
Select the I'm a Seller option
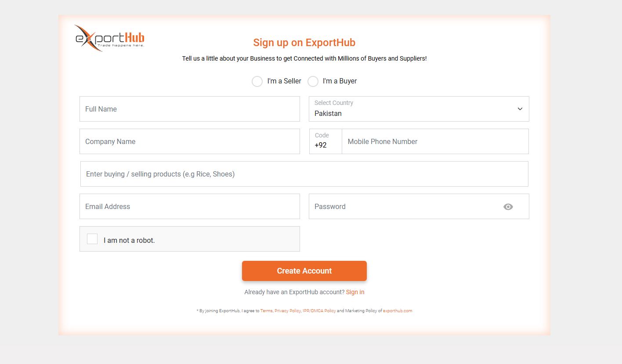tap(257, 81)
